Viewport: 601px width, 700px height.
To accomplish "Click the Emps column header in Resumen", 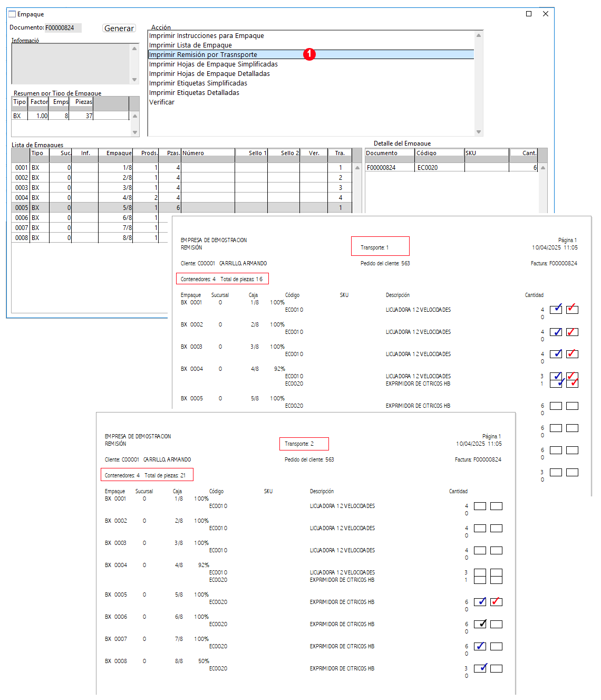I will (59, 102).
